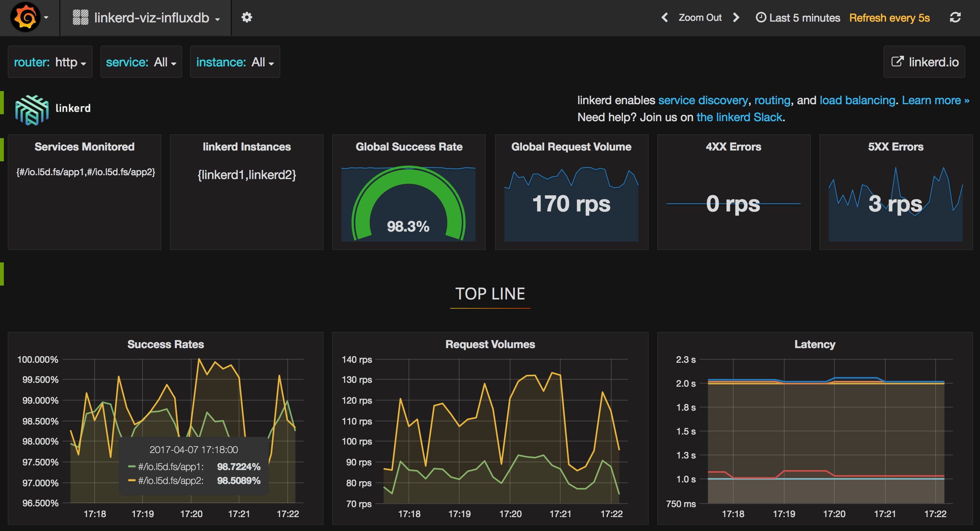Open the Refresh every 5s interval setting

pos(889,18)
